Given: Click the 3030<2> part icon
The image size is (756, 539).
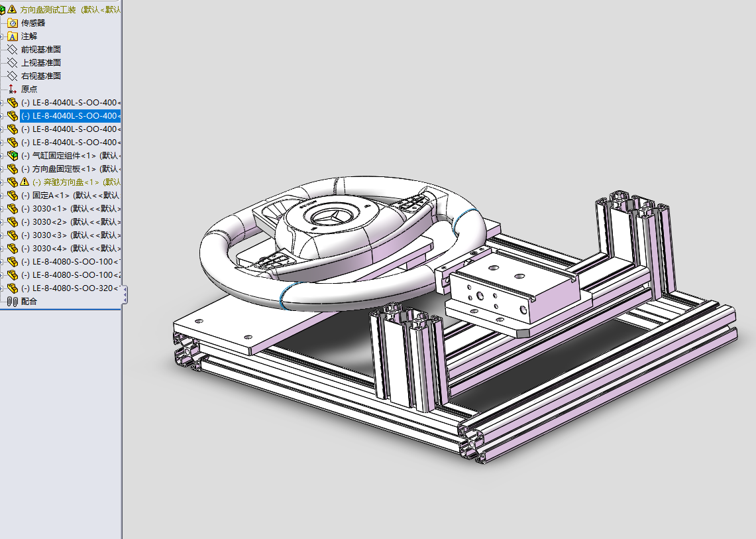Looking at the screenshot, I should [13, 222].
